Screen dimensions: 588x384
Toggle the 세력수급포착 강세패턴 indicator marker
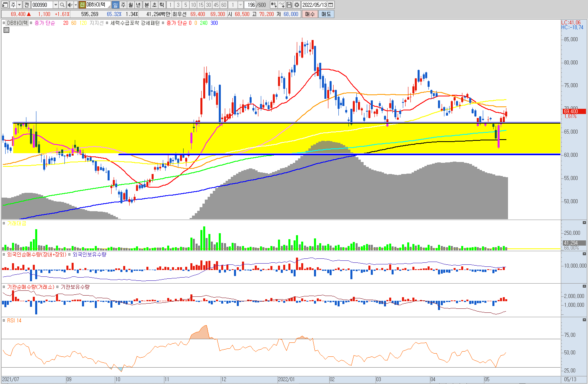point(107,23)
